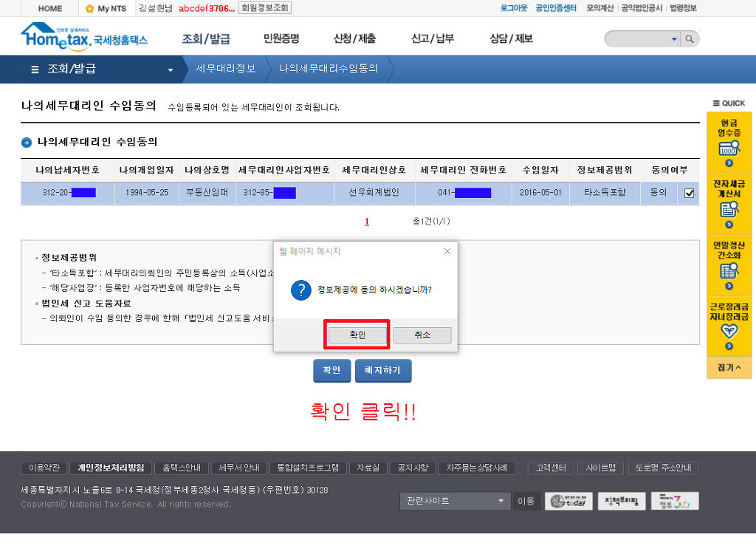Click the blue arrow icon beside 나의세무대리인 수임동의
Image resolution: width=756 pixels, height=557 pixels.
27,143
